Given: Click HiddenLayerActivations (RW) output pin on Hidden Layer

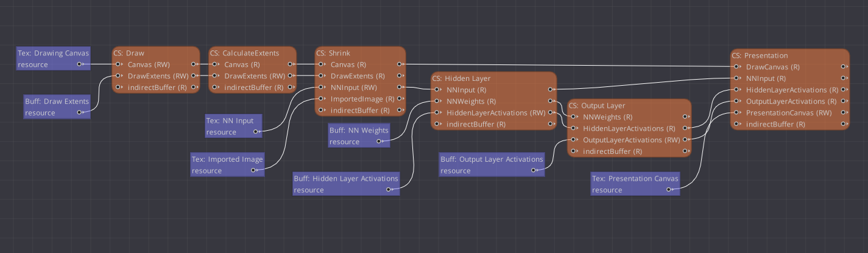Looking at the screenshot, I should click(x=551, y=113).
